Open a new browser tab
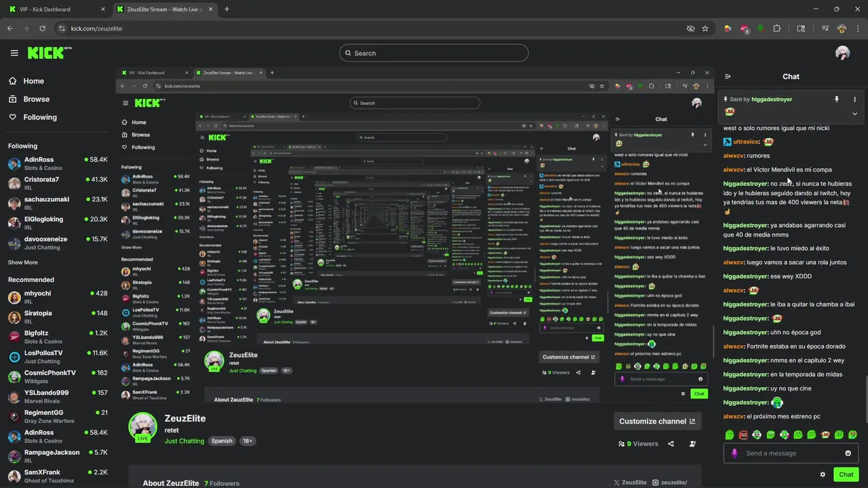The width and height of the screenshot is (868, 488). pyautogui.click(x=226, y=9)
